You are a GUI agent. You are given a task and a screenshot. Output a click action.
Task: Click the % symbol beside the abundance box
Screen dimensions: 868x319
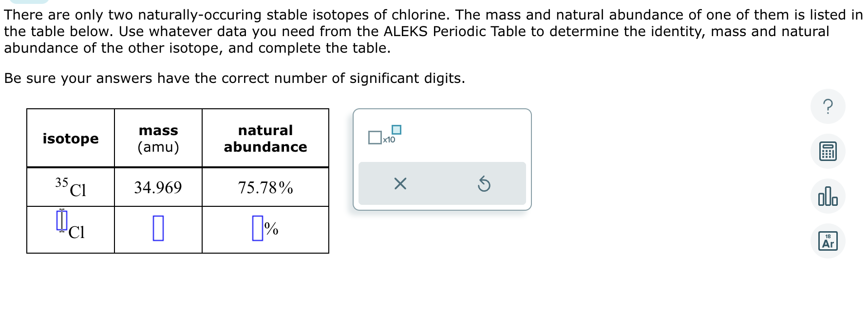click(x=271, y=229)
